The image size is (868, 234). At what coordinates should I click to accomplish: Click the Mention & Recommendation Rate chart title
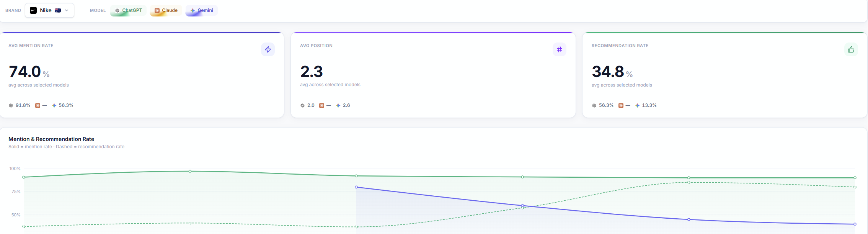click(x=51, y=139)
